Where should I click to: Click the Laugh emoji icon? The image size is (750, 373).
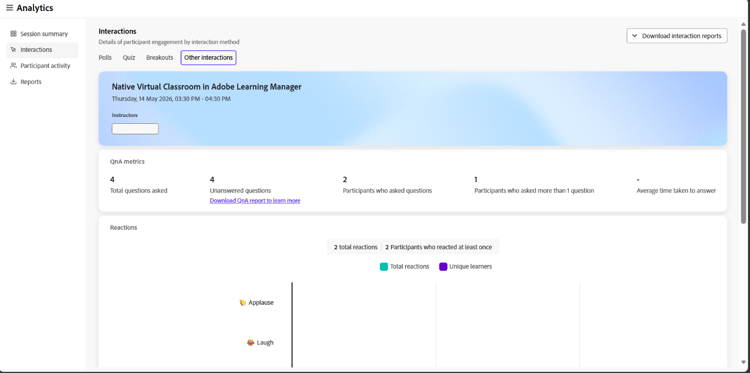251,342
